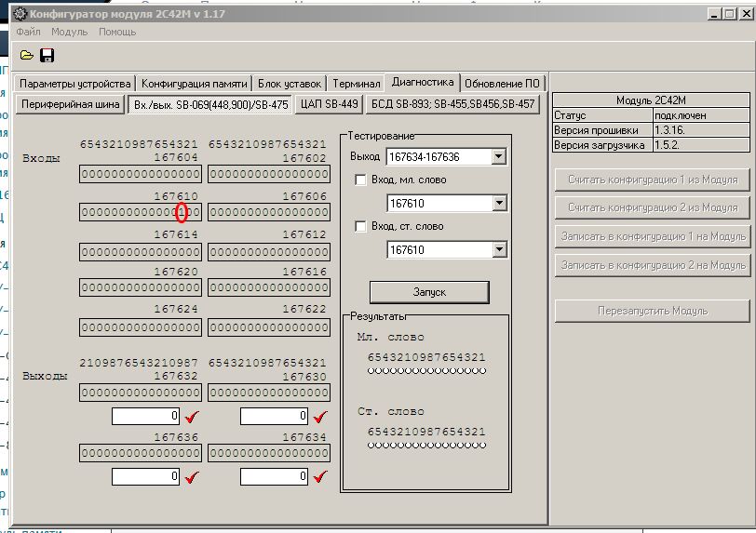Switch to Обновление ПО tab

coord(503,84)
